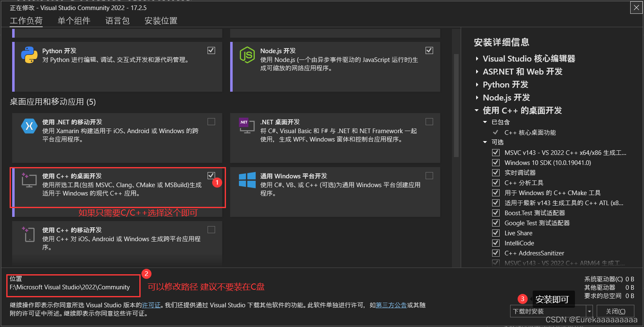The image size is (644, 327).
Task: Click the 下载时安装 install button
Action: coord(548,311)
